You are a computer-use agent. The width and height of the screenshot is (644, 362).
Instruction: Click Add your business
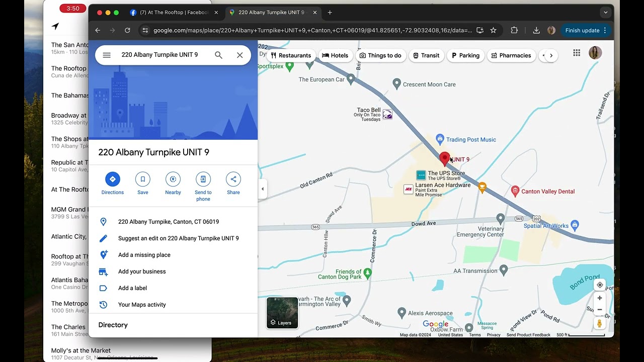point(174,271)
